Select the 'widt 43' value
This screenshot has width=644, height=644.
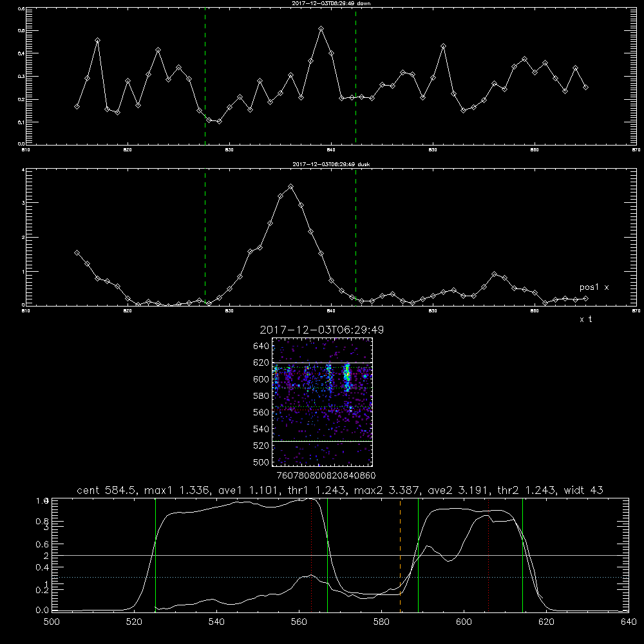(x=583, y=490)
